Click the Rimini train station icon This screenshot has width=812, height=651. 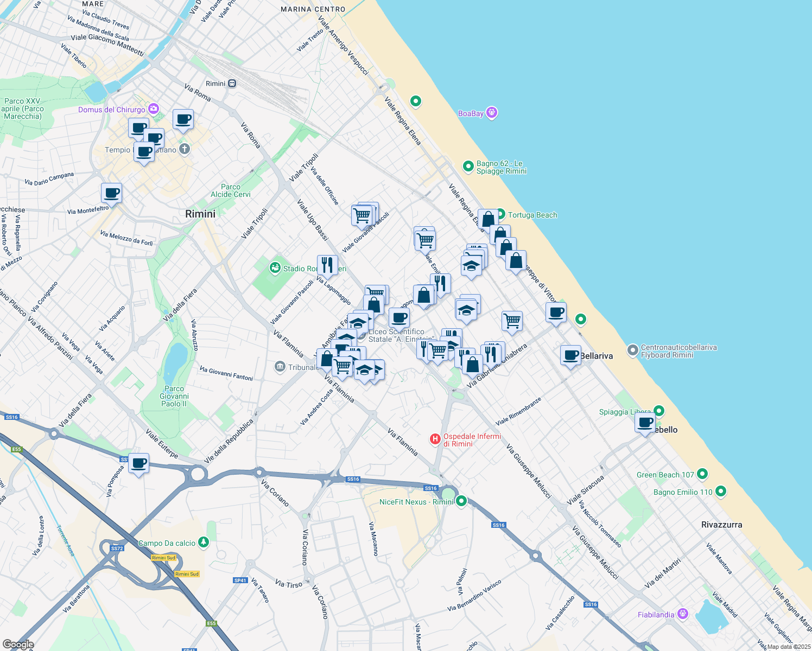(x=232, y=84)
